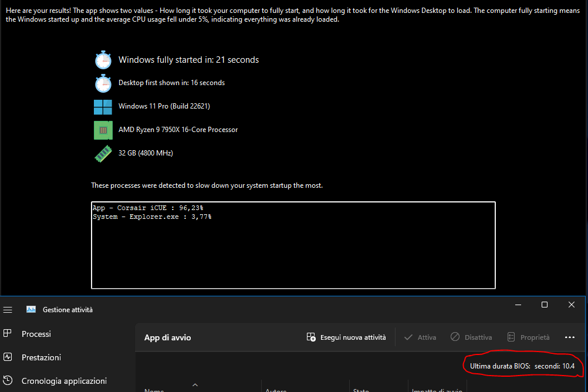Open the Processi page

click(x=36, y=334)
